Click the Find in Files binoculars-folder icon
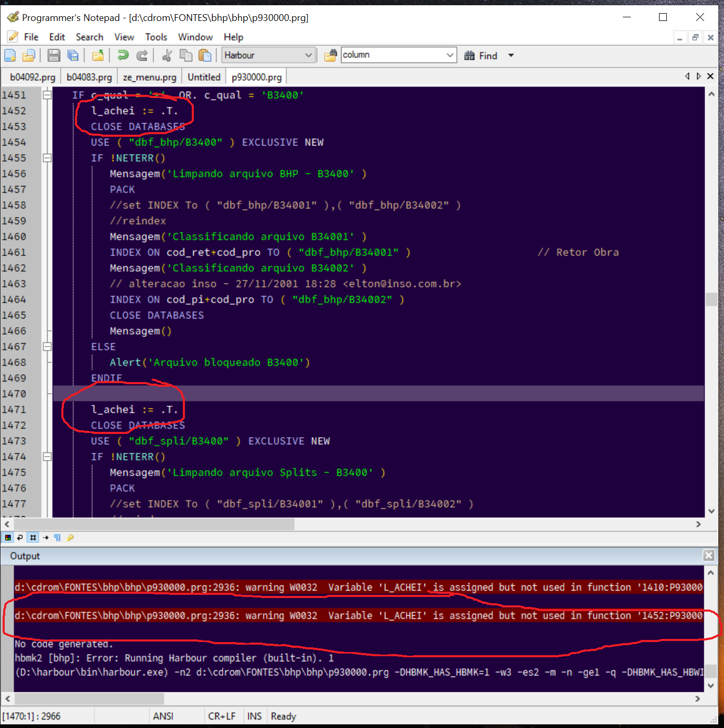The image size is (724, 728). point(330,56)
